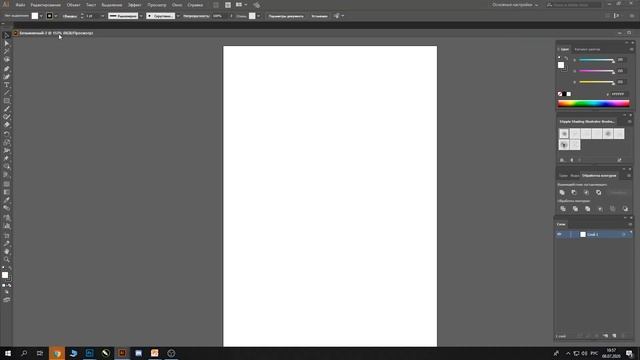Viewport: 640px width, 360px height.
Task: Select the Hand tool
Action: pos(7,251)
